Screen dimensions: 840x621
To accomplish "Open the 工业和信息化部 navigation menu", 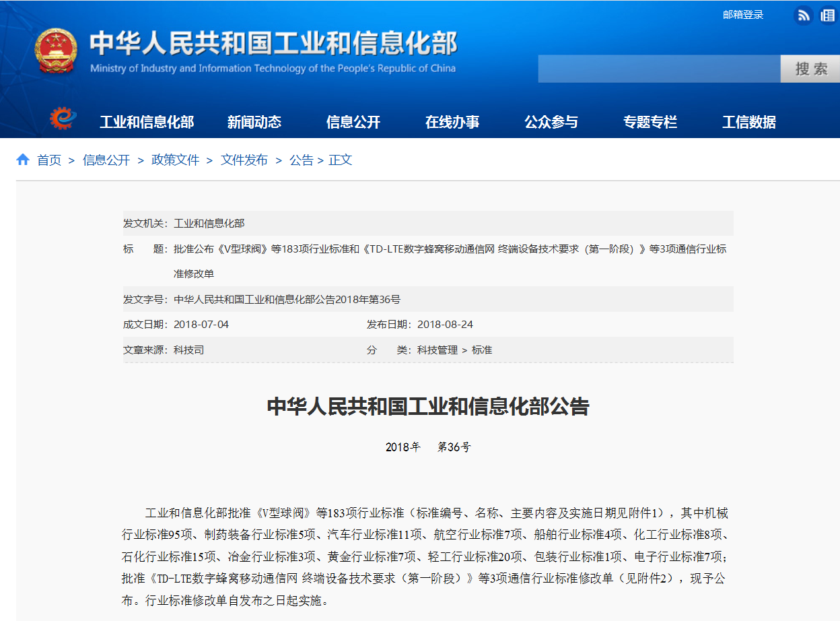I will coord(147,122).
